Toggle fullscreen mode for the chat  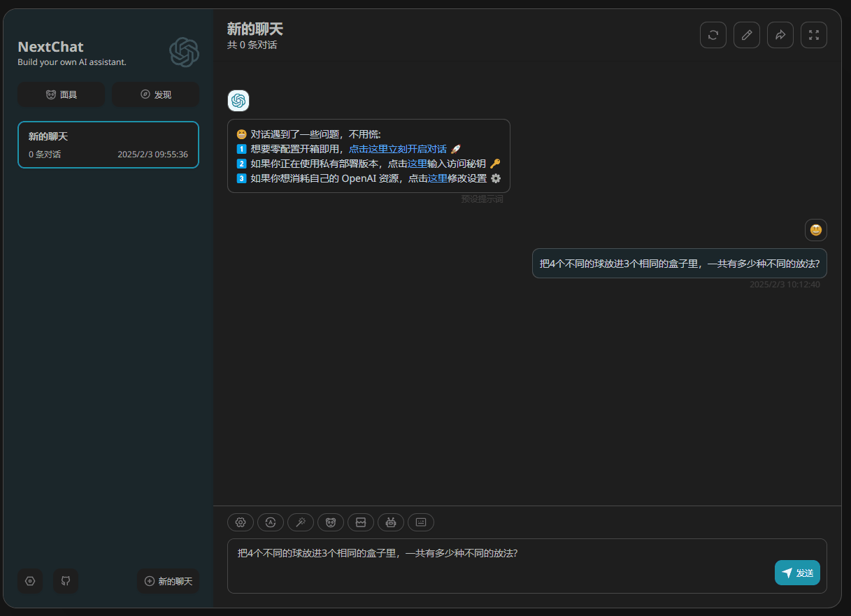[813, 34]
